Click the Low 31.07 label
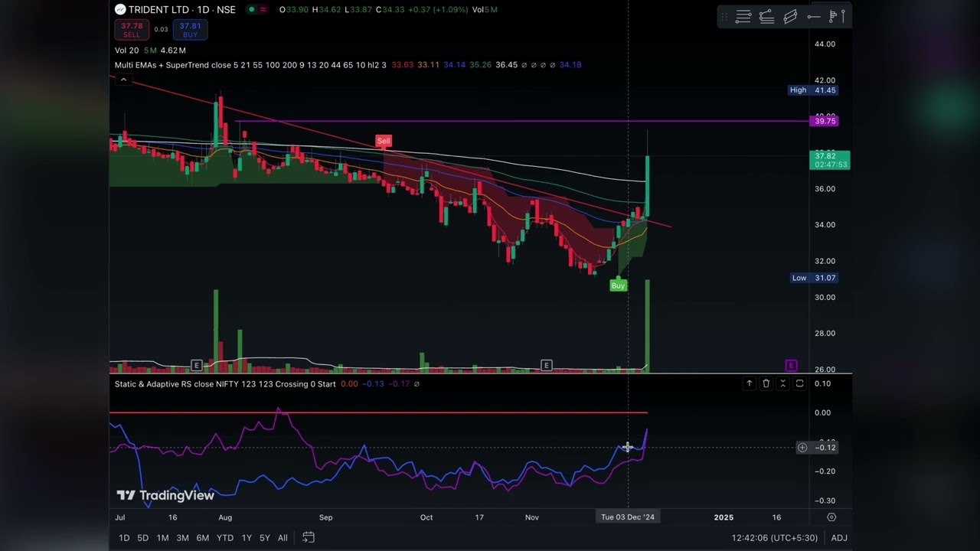980x551 pixels. [814, 278]
